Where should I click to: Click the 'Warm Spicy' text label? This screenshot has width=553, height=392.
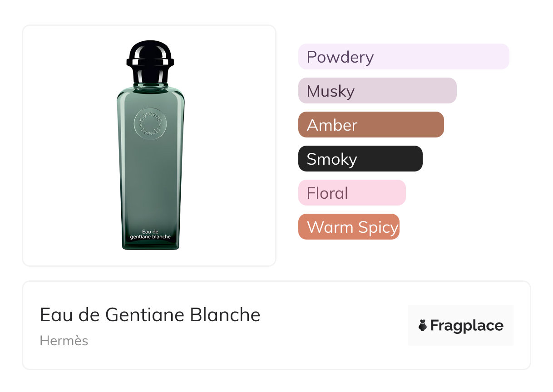click(x=353, y=227)
